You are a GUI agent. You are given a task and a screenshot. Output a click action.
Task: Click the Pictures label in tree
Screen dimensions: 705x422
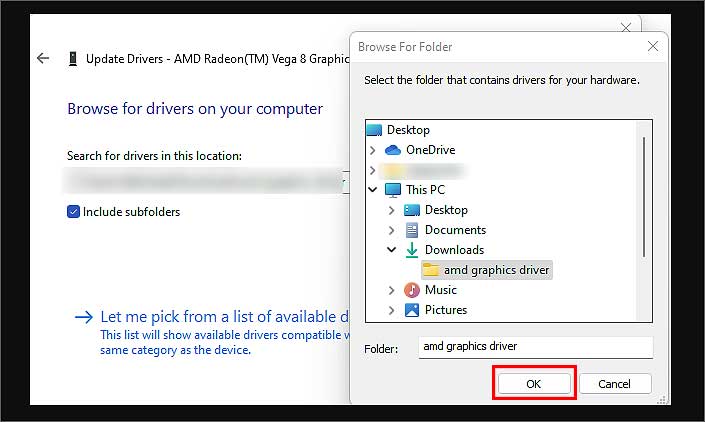pos(446,310)
